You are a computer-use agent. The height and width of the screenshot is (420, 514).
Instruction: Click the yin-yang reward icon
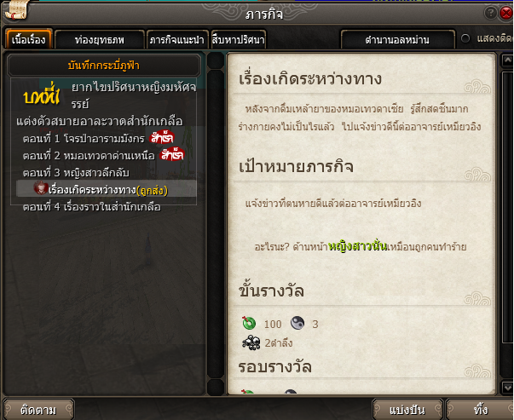pos(297,323)
